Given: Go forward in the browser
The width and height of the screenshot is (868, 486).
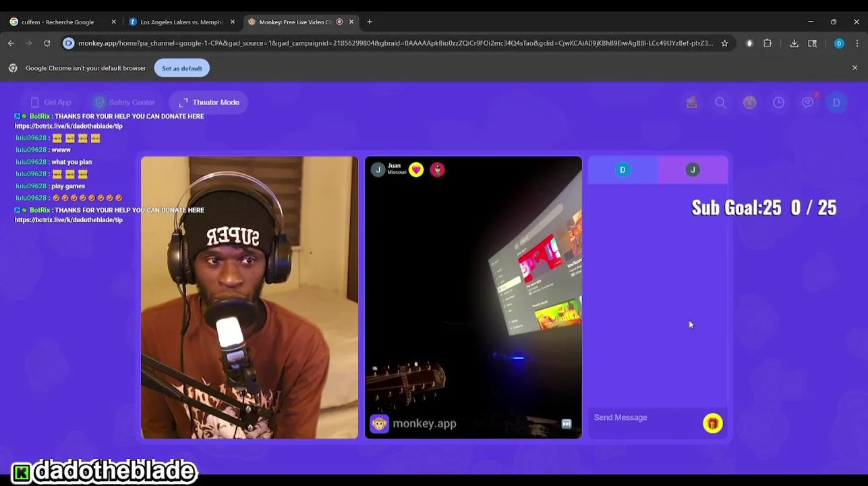Looking at the screenshot, I should (x=29, y=43).
